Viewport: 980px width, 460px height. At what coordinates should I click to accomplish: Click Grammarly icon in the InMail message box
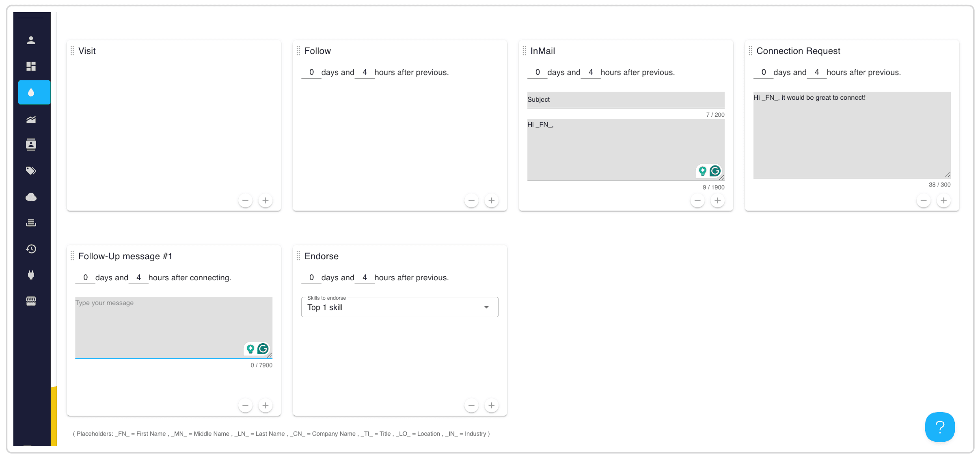[x=715, y=171]
